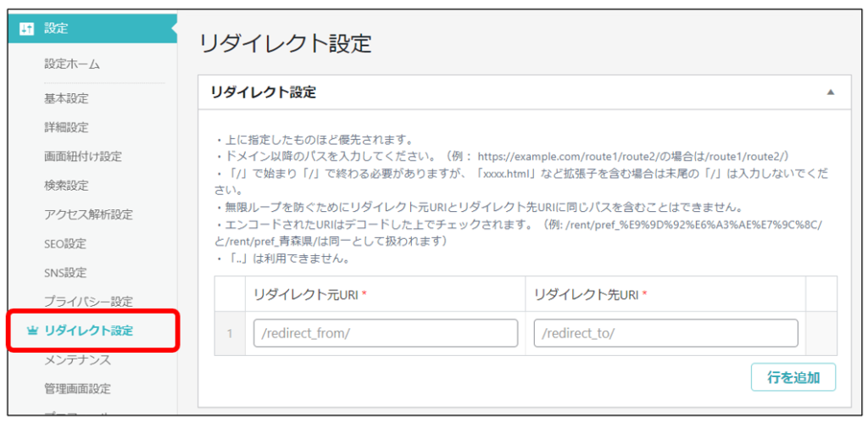Click the リダイレクト設定 panel header title
The height and width of the screenshot is (423, 868).
click(263, 92)
